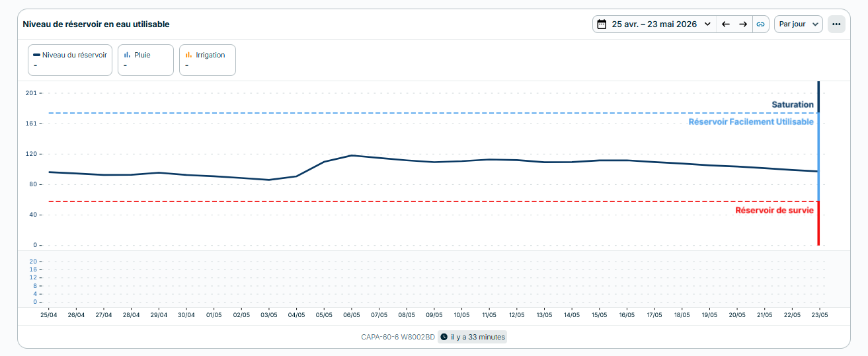The height and width of the screenshot is (356, 868).
Task: Go to next period with right arrow
Action: click(x=743, y=24)
